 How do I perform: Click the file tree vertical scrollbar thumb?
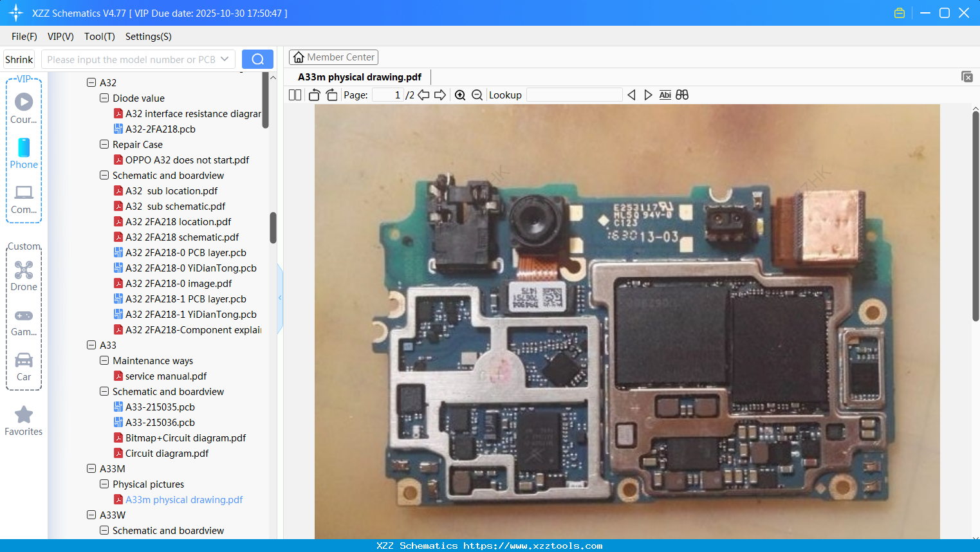pyautogui.click(x=273, y=228)
